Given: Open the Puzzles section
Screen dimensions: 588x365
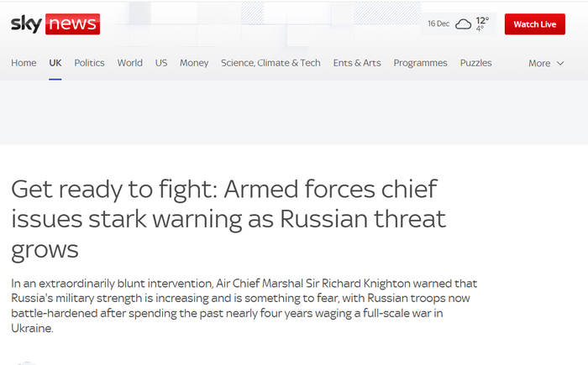Looking at the screenshot, I should coord(475,63).
